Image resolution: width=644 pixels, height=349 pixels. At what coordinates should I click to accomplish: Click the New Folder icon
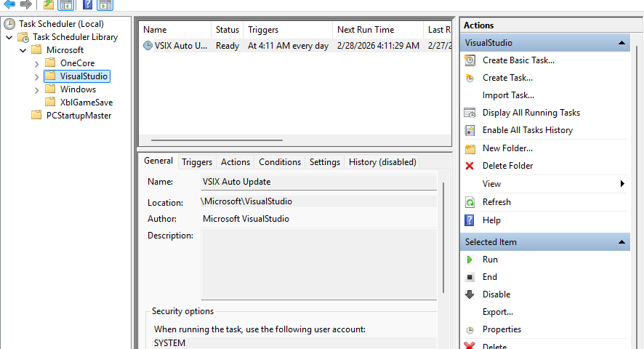coord(470,148)
